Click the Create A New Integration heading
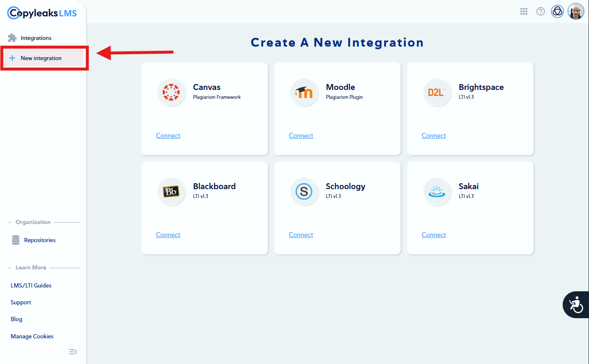 (337, 42)
